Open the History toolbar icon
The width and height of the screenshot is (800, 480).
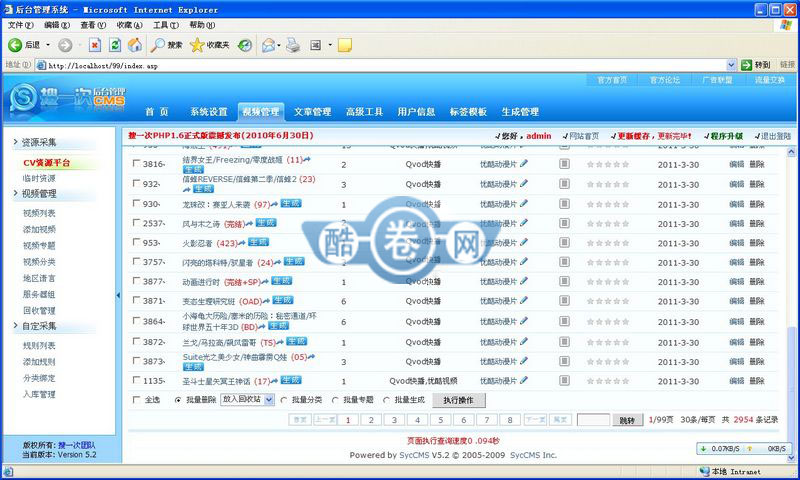point(245,45)
